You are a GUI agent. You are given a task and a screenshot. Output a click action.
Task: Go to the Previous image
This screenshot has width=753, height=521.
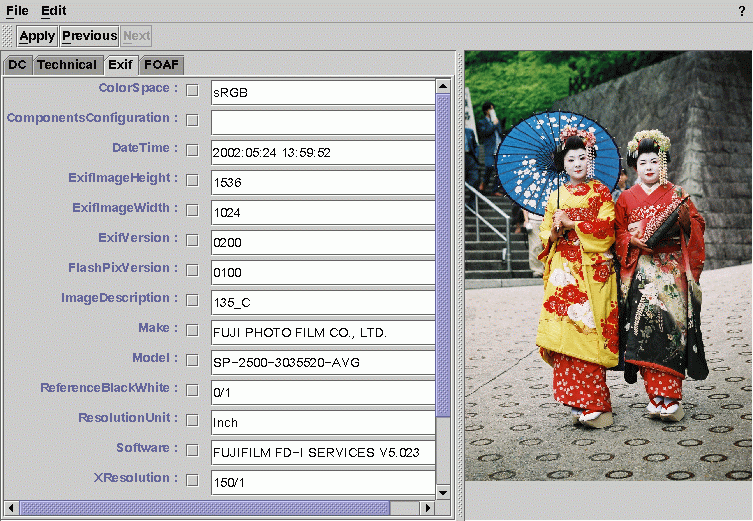click(89, 36)
